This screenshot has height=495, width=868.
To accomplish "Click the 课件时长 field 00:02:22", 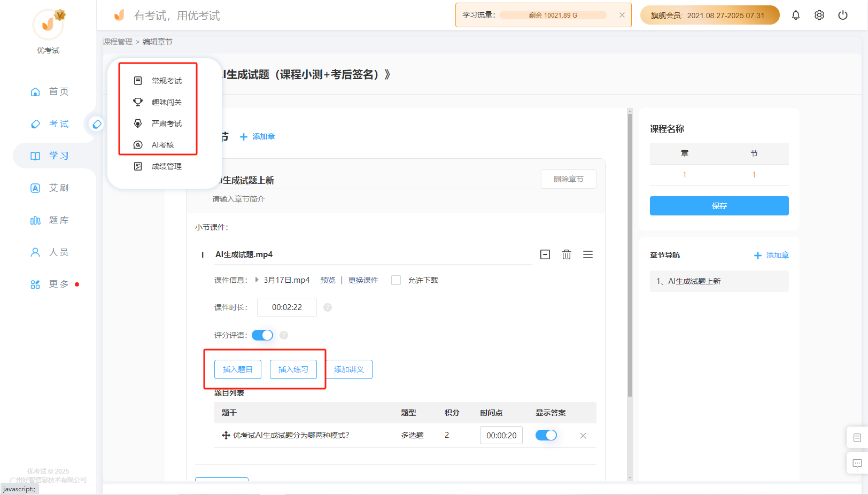I will [287, 307].
